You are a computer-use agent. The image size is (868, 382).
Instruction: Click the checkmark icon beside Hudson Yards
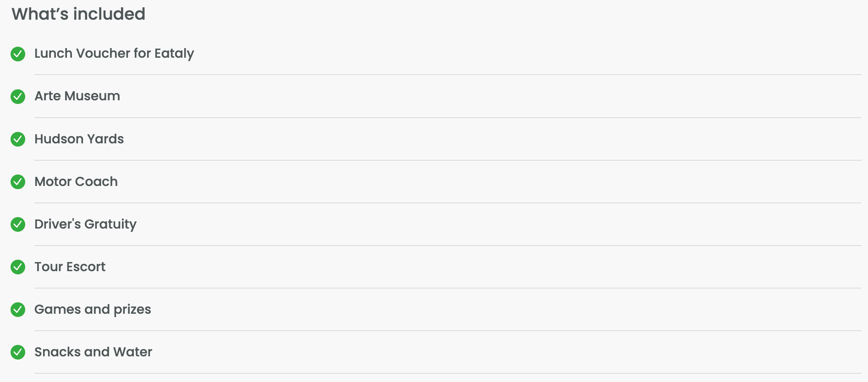pos(18,139)
